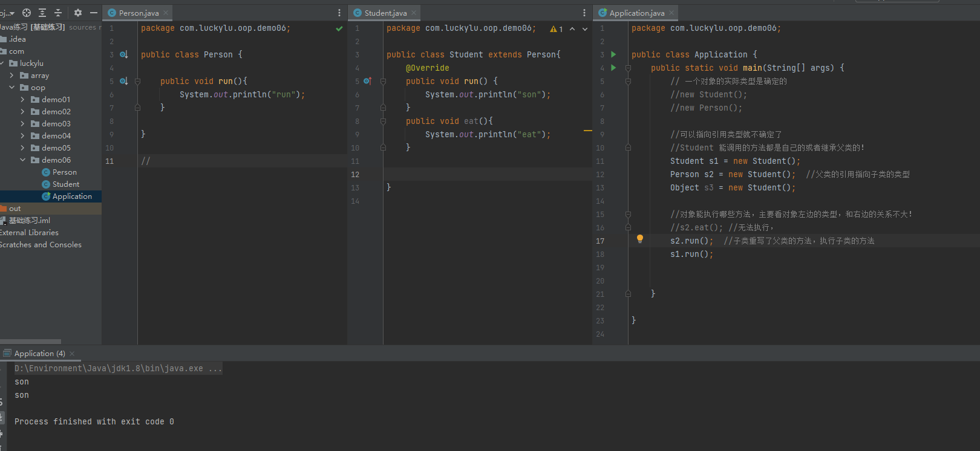Click the 's1.run();' statement in Application.java
Viewport: 980px width, 451px height.
coord(691,254)
